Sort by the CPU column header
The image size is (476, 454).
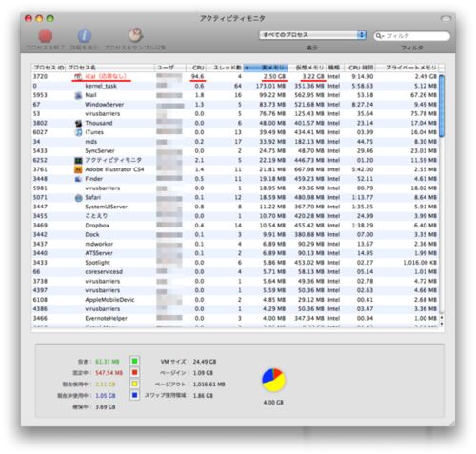tap(196, 68)
